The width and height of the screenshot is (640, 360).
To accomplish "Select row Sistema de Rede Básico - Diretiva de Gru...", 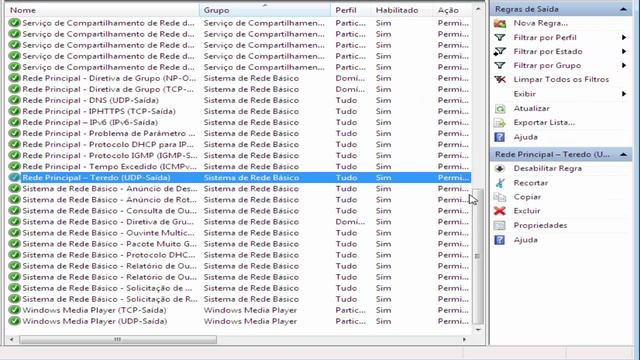I will [239, 222].
